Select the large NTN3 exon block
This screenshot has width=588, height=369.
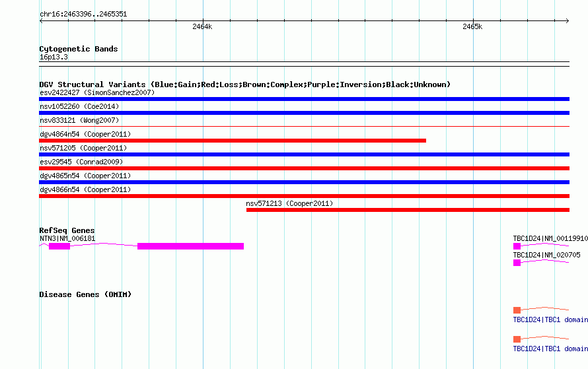coord(190,246)
